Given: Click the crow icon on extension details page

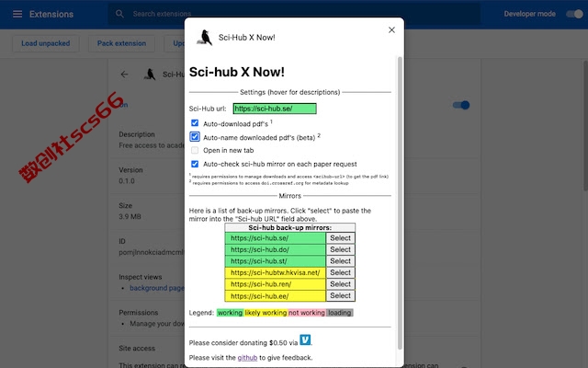Looking at the screenshot, I should (x=150, y=75).
